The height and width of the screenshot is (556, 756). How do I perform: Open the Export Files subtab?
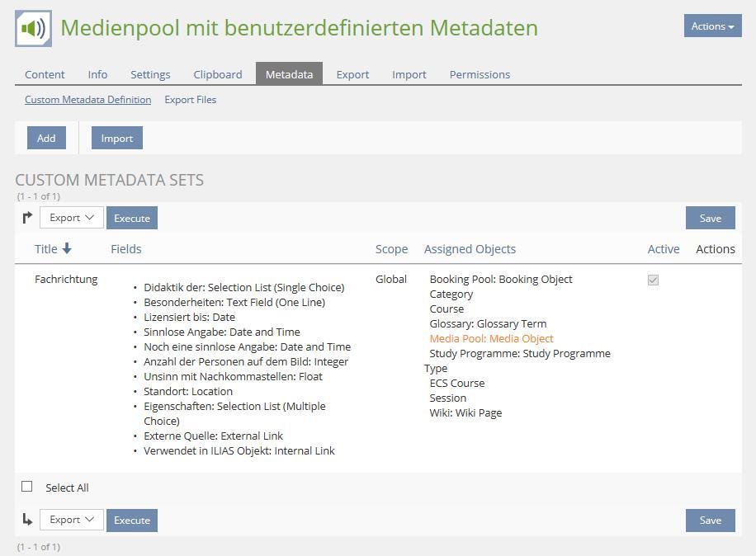click(191, 100)
